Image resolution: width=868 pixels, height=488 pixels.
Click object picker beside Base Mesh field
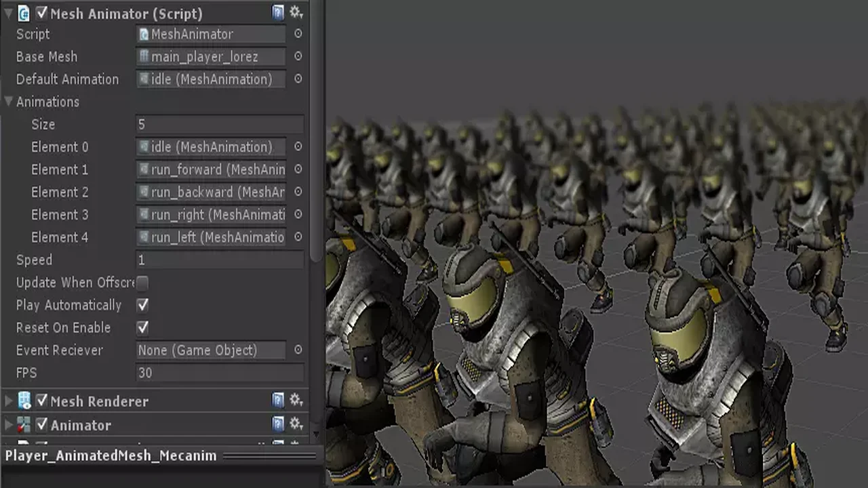pos(298,56)
